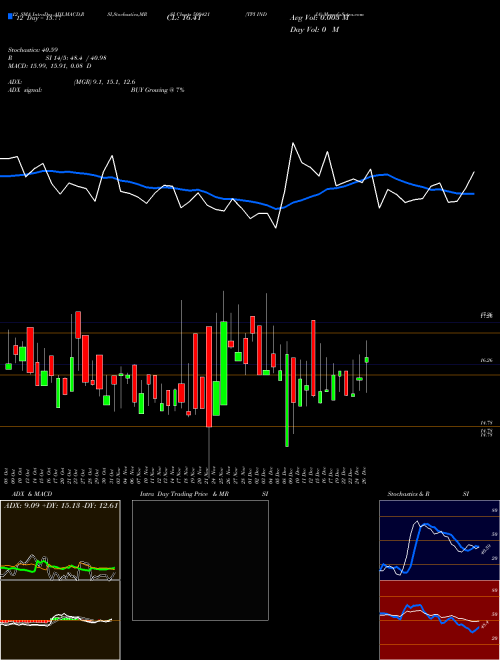Open the MACD indicator mini chart
Viewport: 500px width, 660px height.
[x=60, y=620]
